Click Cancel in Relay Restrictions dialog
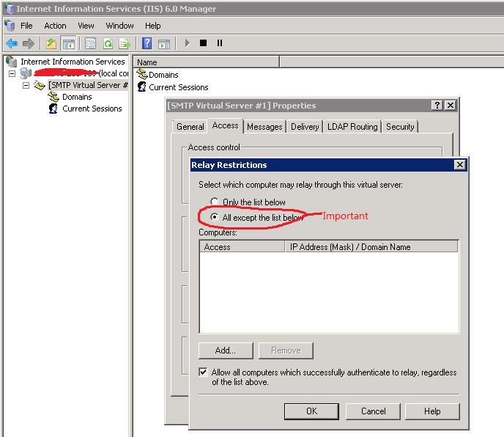Viewport: 504px width, 437px height. pos(373,411)
